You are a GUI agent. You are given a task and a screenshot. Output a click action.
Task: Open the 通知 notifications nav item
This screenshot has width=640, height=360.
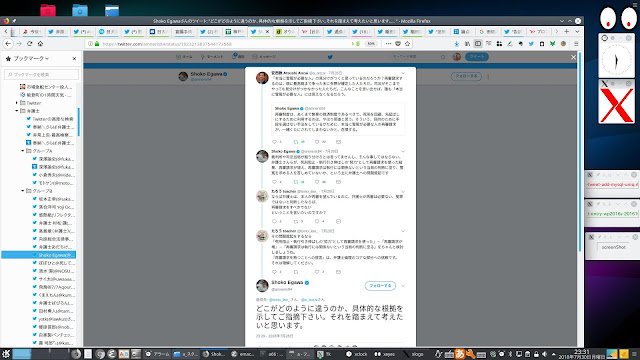click(238, 57)
